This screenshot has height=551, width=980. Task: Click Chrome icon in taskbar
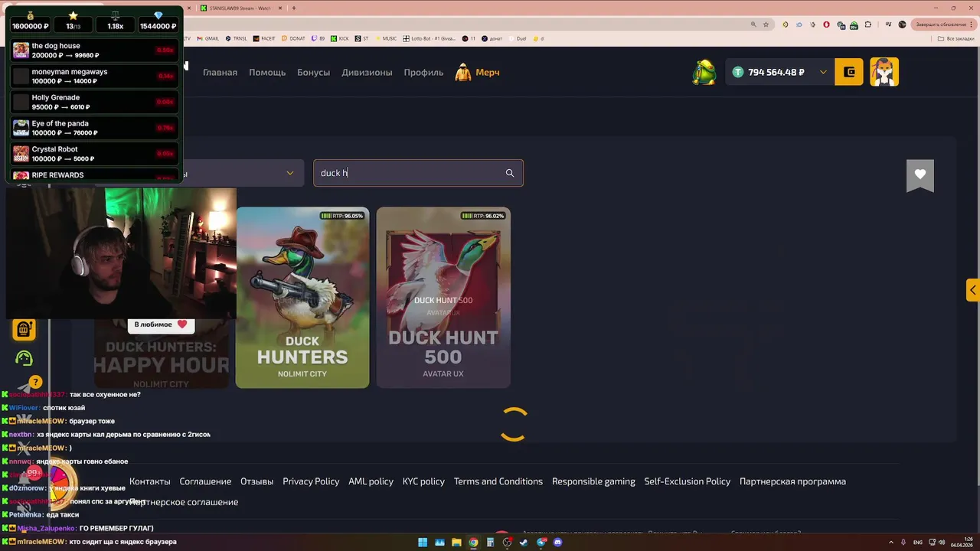(473, 543)
